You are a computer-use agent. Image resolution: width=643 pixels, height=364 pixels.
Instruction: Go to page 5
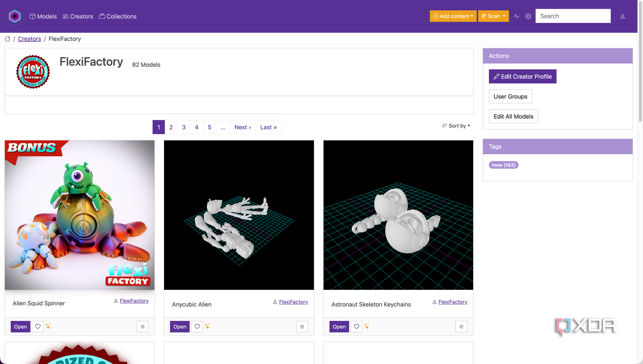(209, 127)
